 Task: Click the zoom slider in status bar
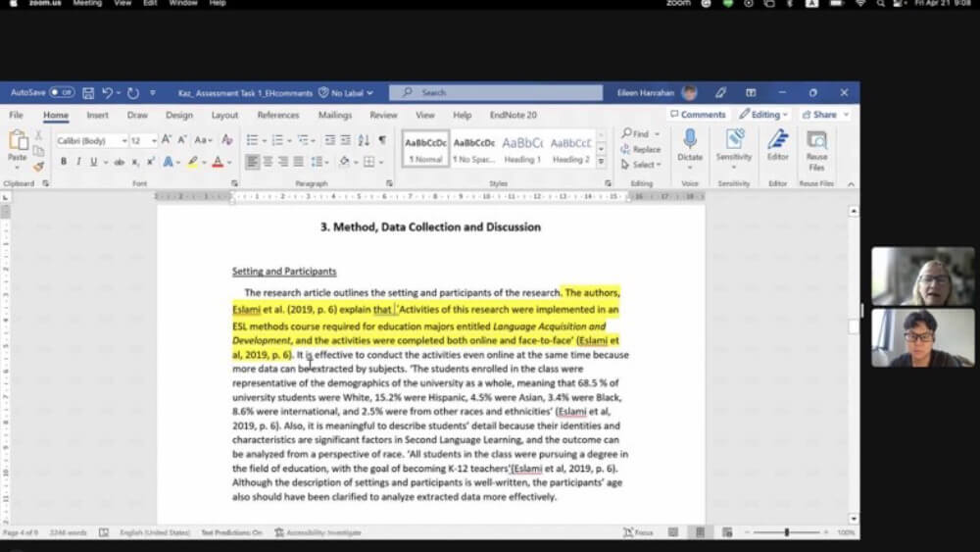[x=786, y=532]
